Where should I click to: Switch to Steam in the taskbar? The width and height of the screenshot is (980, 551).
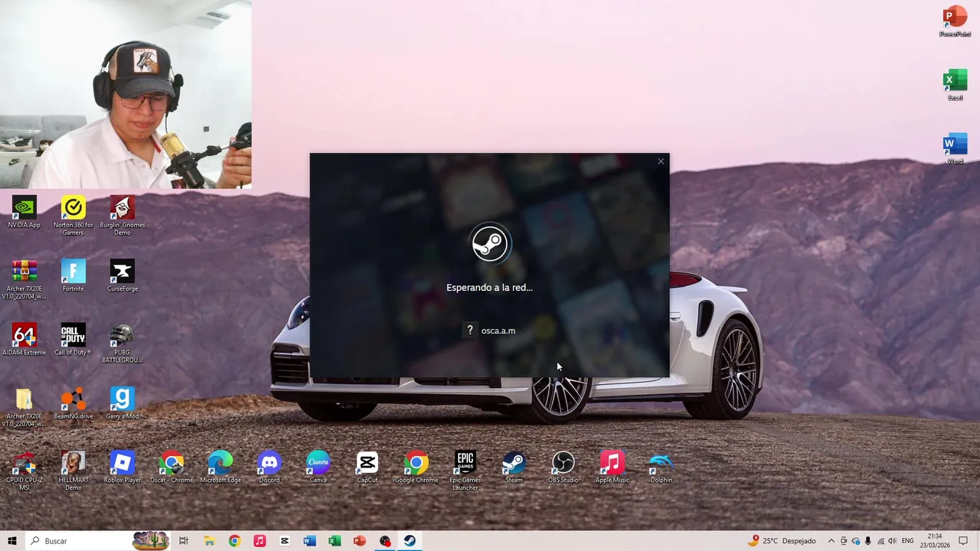point(410,541)
